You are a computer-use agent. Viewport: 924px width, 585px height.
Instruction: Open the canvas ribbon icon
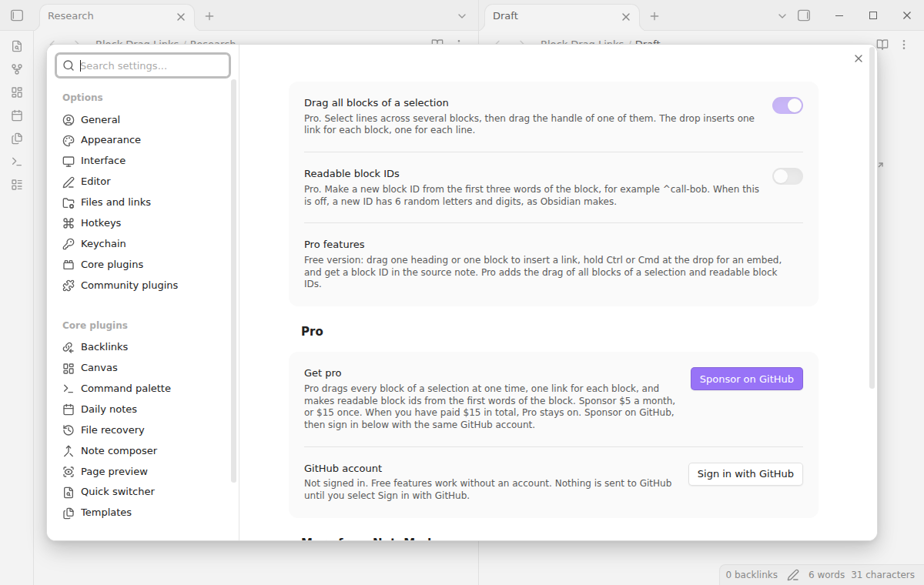pyautogui.click(x=17, y=92)
